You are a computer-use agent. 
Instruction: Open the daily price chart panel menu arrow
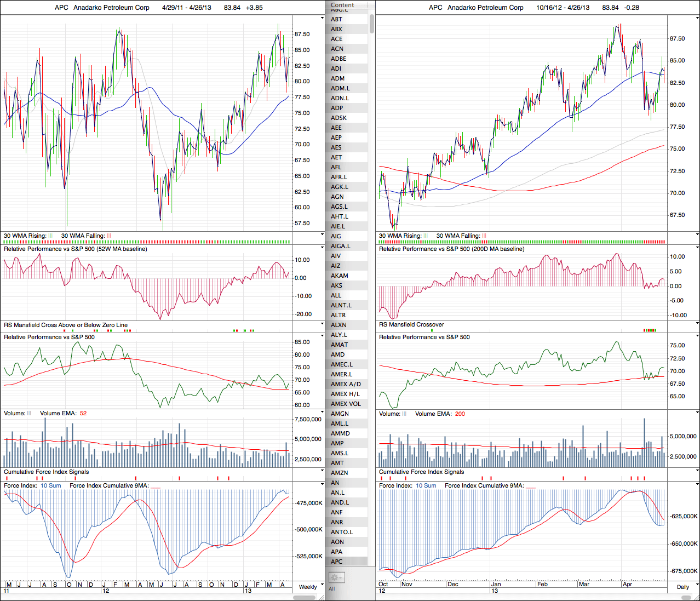point(697,18)
